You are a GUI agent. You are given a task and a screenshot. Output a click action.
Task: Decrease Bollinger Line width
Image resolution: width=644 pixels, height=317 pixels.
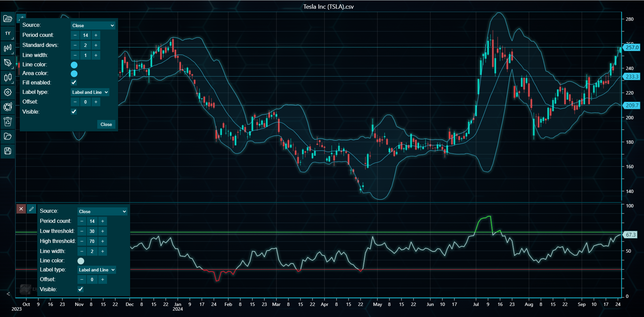tap(75, 55)
